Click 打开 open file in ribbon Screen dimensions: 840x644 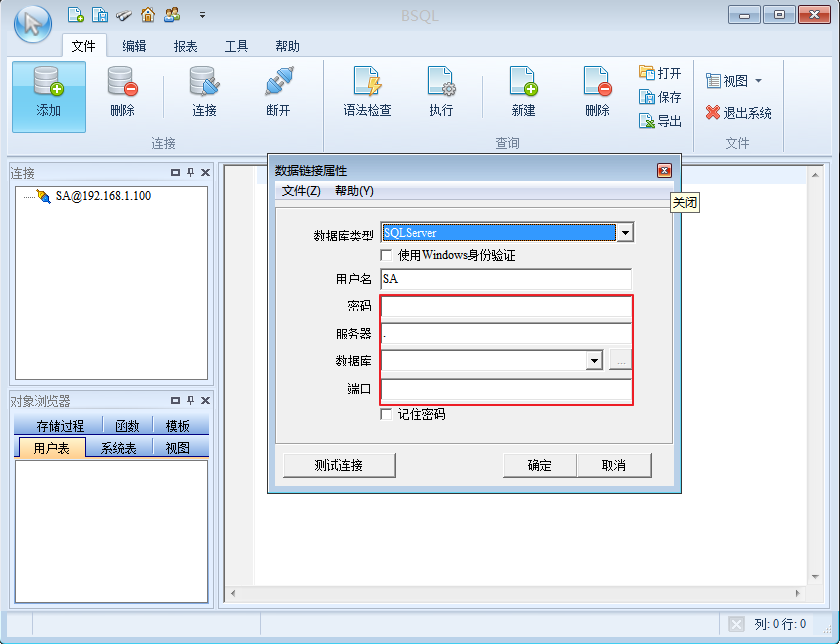pos(660,73)
